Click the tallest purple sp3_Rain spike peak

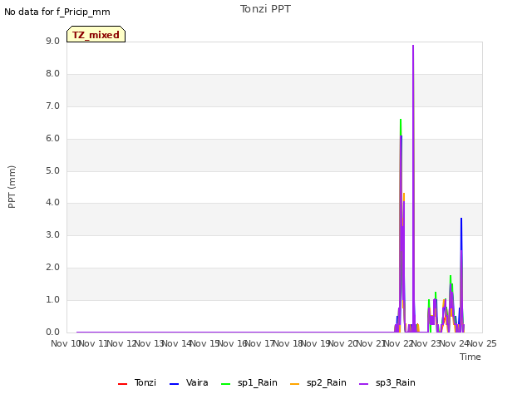413,46
